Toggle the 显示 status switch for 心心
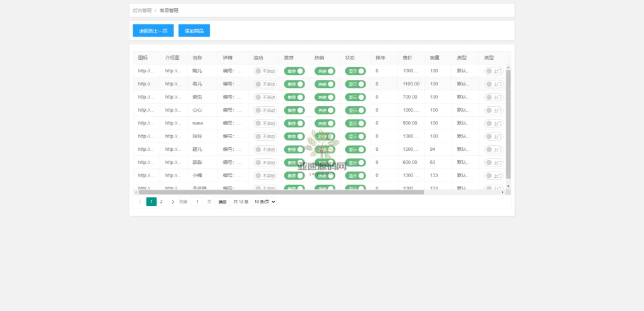Image resolution: width=644 pixels, height=311 pixels. 355,110
